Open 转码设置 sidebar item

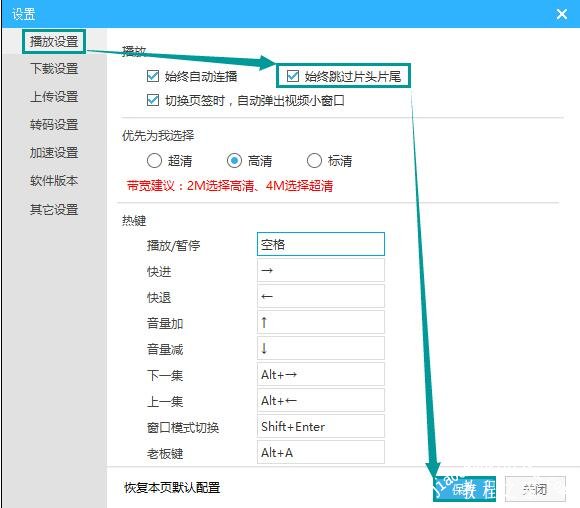coord(54,125)
